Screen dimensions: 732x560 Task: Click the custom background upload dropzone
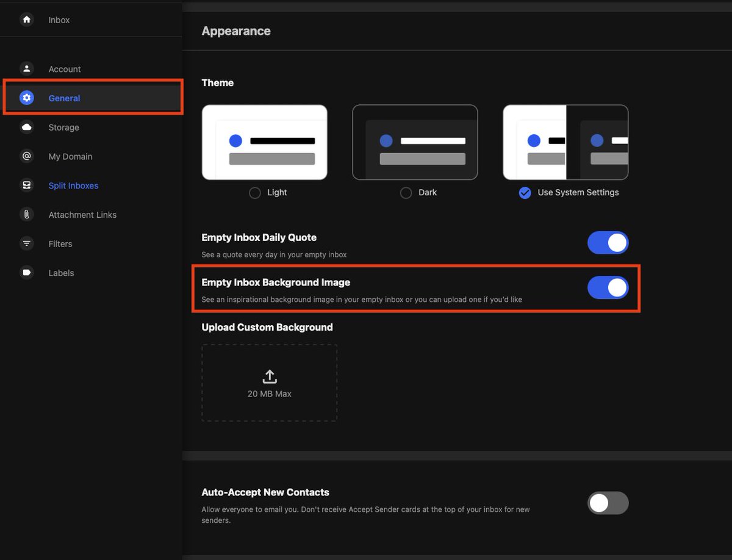pos(270,382)
